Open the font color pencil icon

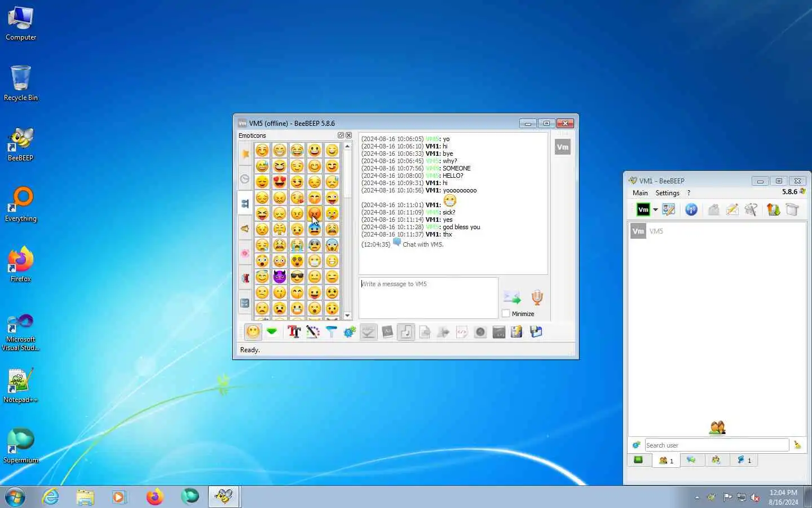[312, 332]
